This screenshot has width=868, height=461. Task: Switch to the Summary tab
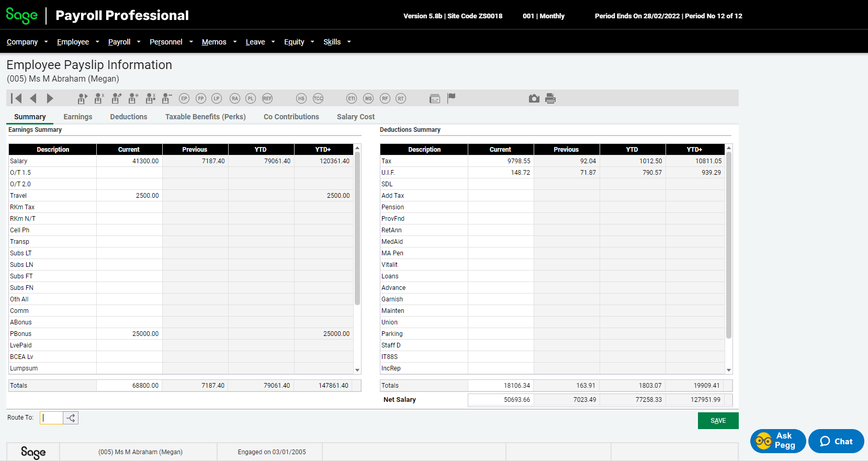(30, 117)
